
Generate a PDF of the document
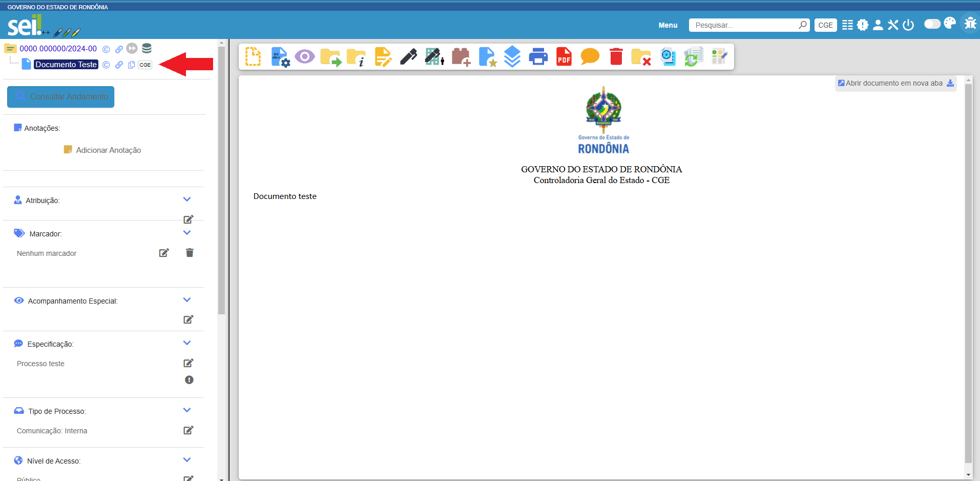tap(564, 56)
